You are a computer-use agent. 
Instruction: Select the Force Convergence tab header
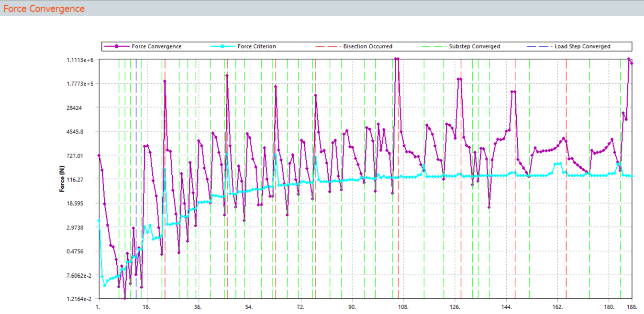pyautogui.click(x=44, y=9)
